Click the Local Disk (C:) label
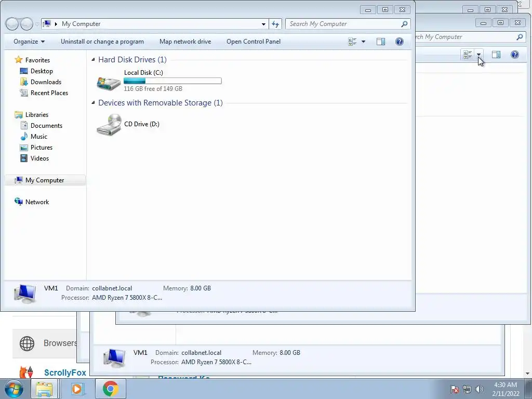 [x=143, y=73]
